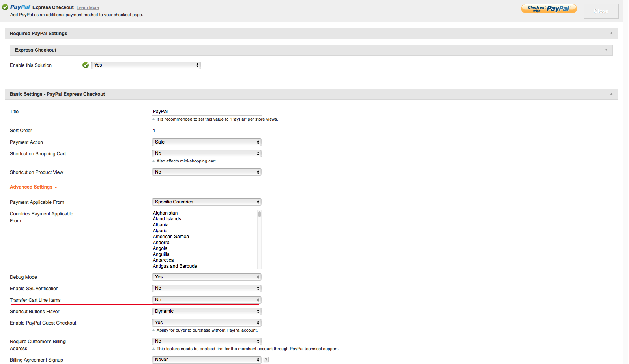This screenshot has height=364, width=629.
Task: Open the Payment Action dropdown
Action: point(207,142)
